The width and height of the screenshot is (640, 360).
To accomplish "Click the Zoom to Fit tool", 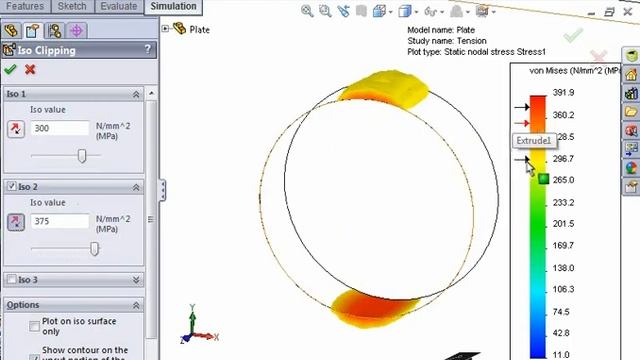I will (x=307, y=11).
